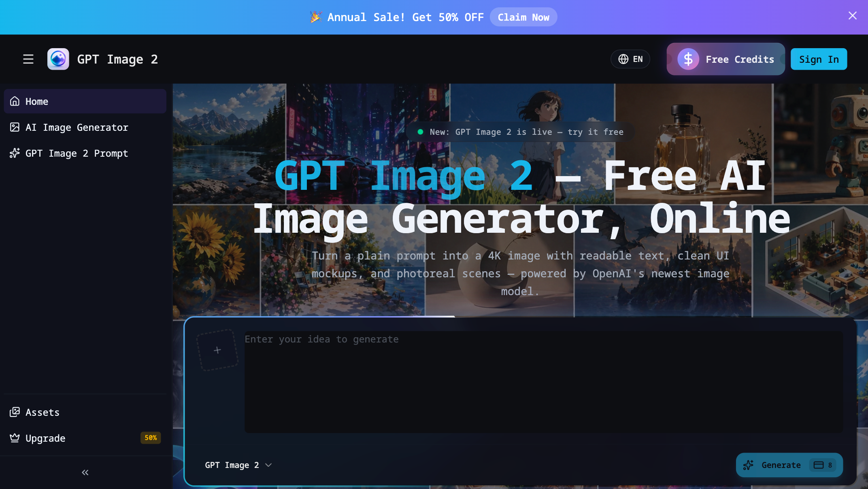Click the globe language icon
The width and height of the screenshot is (868, 489).
[x=623, y=59]
